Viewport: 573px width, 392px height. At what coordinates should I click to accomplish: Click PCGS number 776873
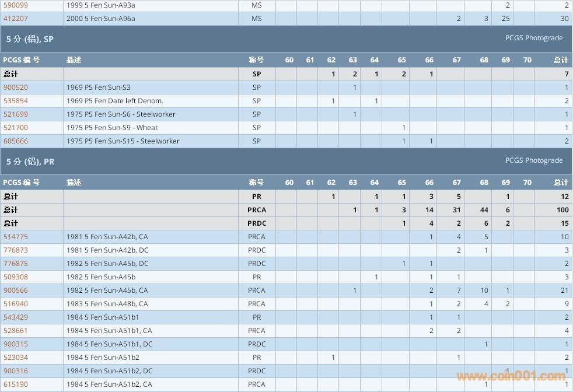coord(16,250)
